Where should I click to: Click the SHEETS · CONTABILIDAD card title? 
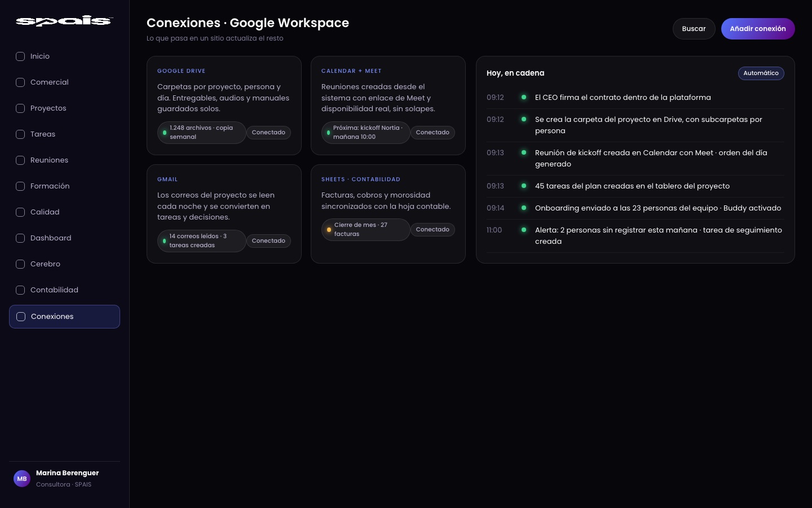click(x=361, y=179)
